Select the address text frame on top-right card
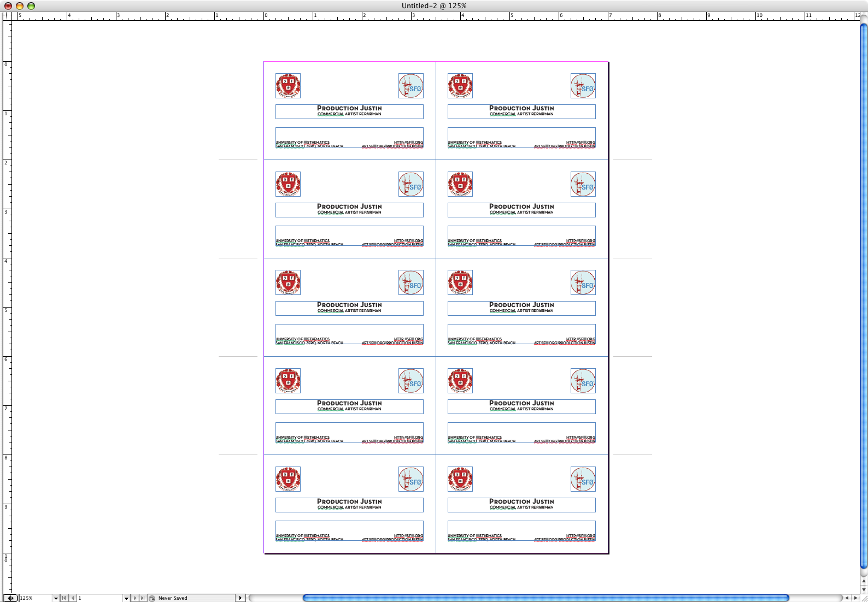The image size is (868, 602). tap(521, 138)
